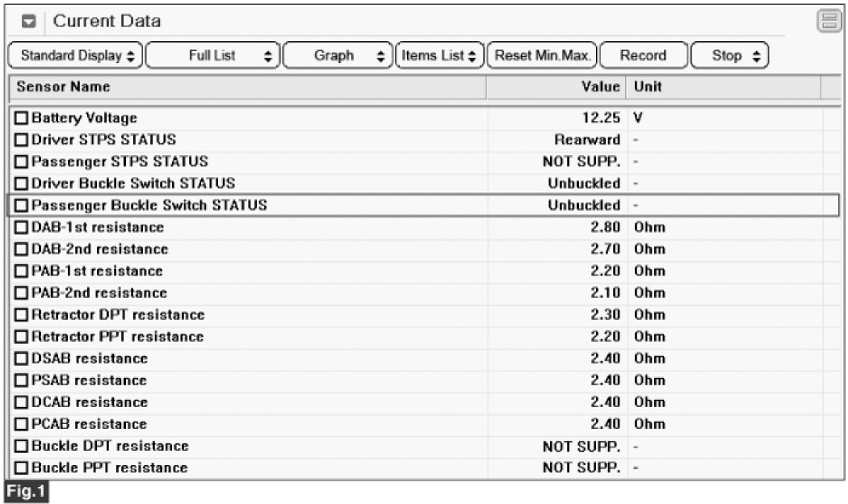Select the Passenger STPS STATUS row label

[x=120, y=162]
